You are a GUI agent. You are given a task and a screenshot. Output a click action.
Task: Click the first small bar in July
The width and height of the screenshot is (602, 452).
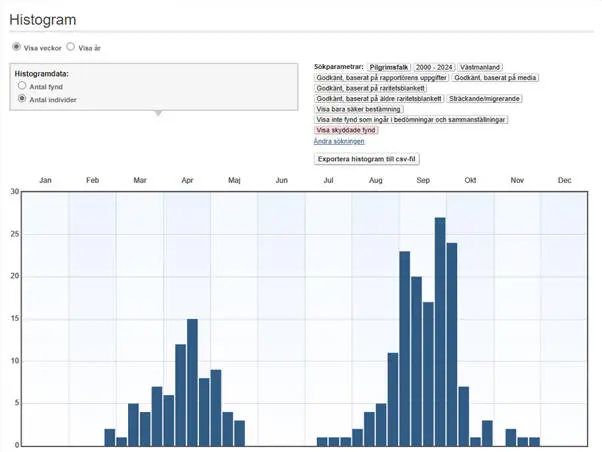322,441
